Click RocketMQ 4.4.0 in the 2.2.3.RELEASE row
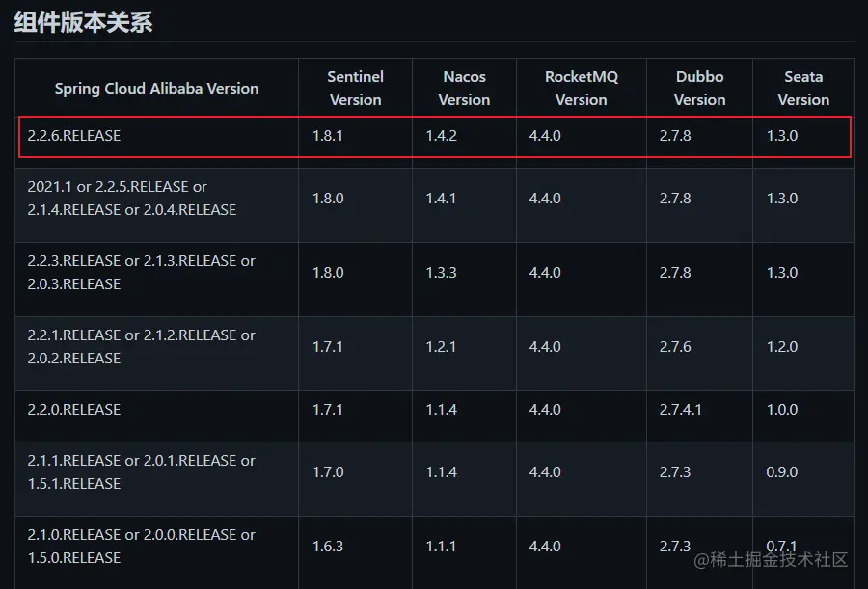Viewport: 868px width, 589px height. (545, 273)
